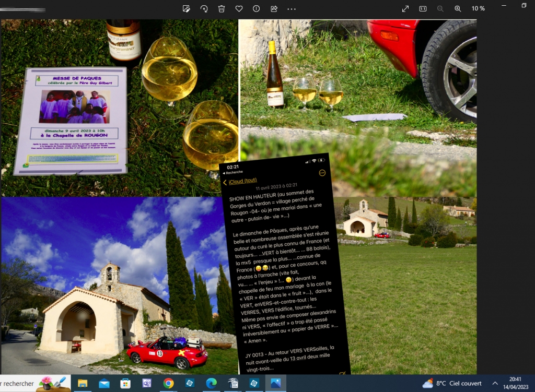
Task: Open the document-stack taskbar app
Action: (x=232, y=384)
